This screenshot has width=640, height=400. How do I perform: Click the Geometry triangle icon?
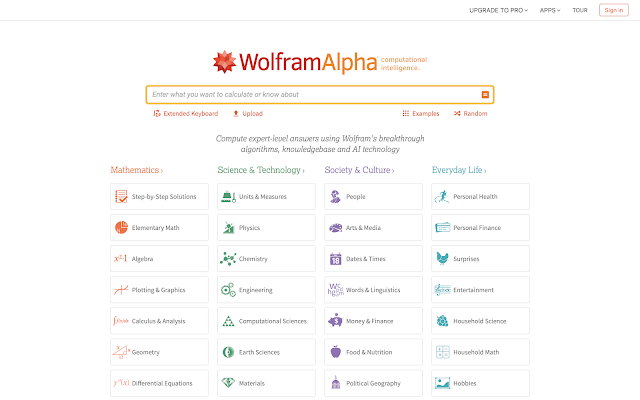[121, 352]
